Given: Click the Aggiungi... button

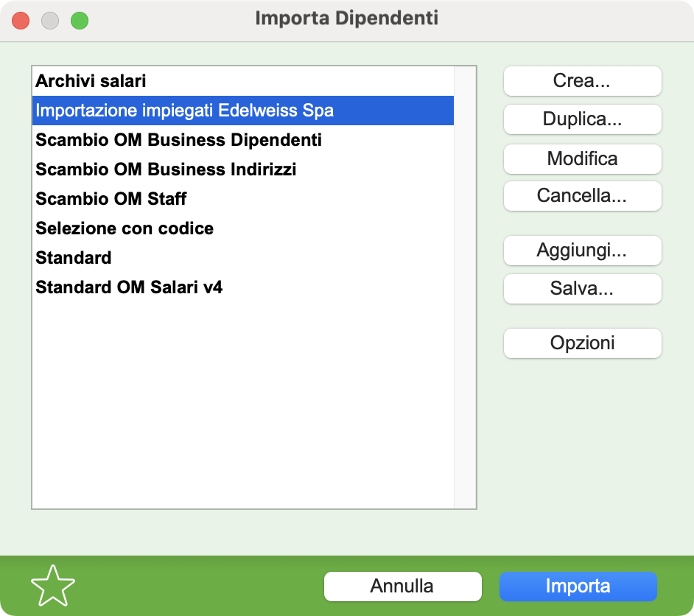Looking at the screenshot, I should click(x=583, y=251).
